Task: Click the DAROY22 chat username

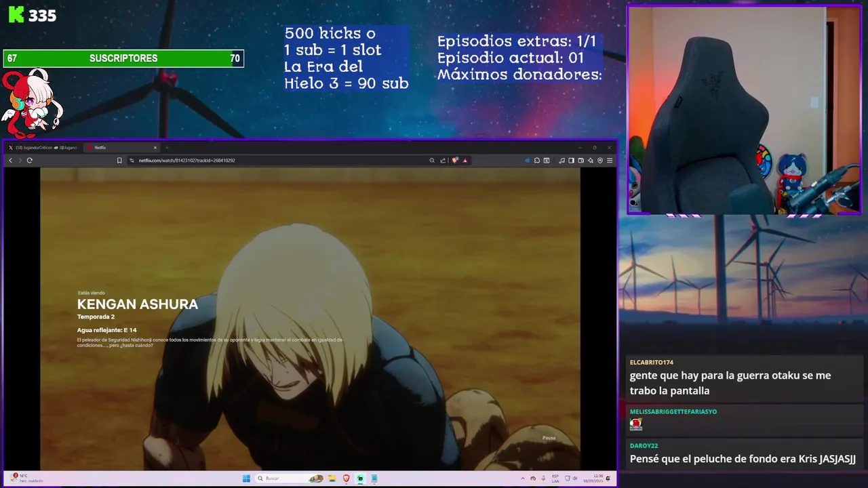Action: 644,446
